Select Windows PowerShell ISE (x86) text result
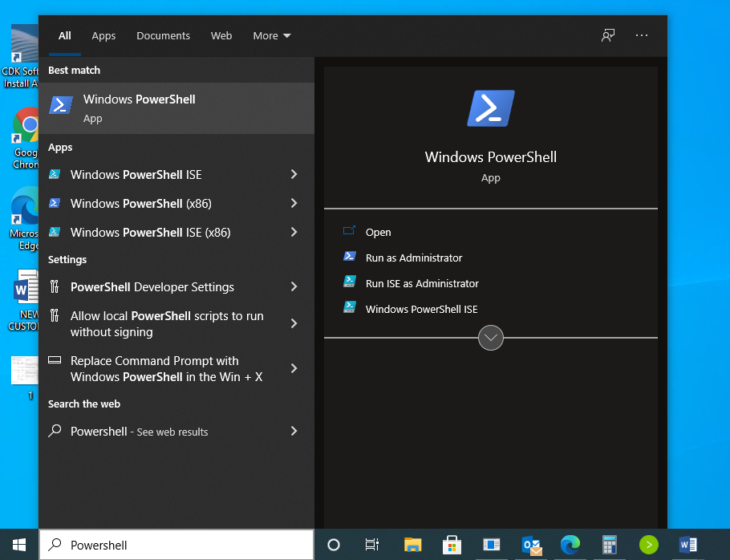Image resolution: width=730 pixels, height=560 pixels. point(150,233)
